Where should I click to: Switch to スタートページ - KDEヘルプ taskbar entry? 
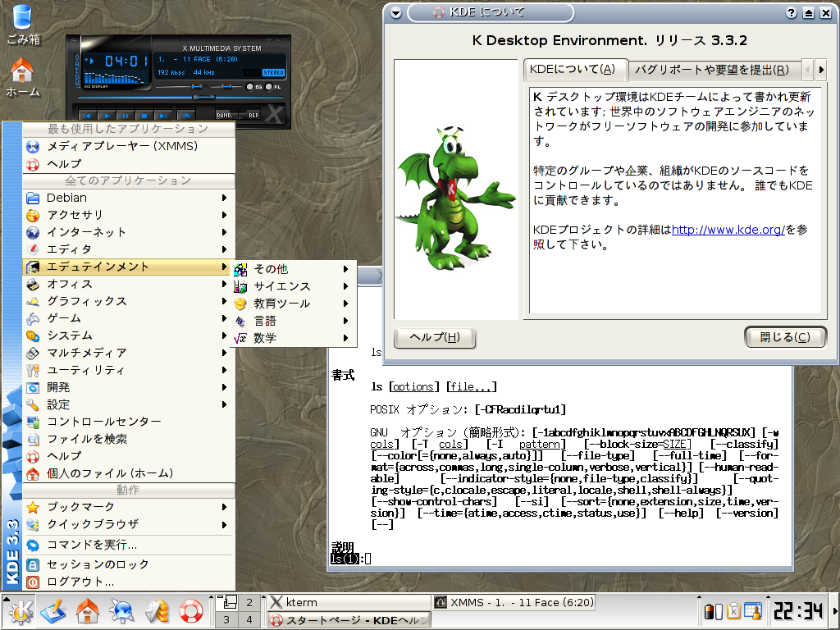click(x=349, y=620)
